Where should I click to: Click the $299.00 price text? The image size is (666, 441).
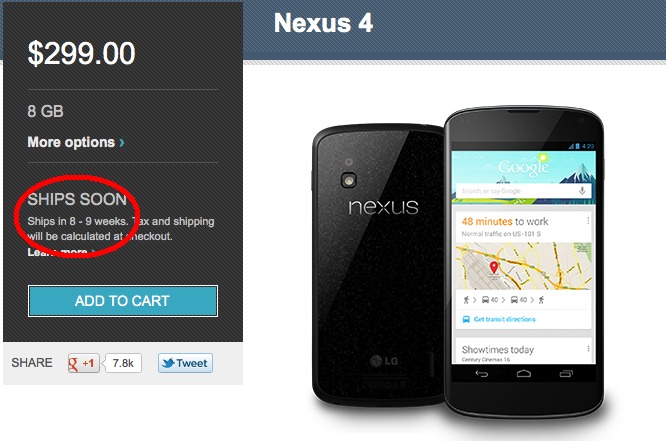click(x=82, y=54)
